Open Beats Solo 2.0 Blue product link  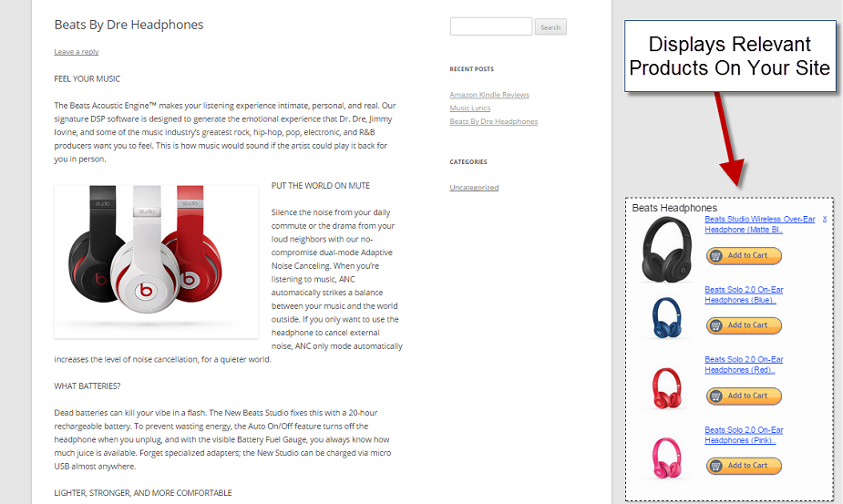pyautogui.click(x=744, y=294)
